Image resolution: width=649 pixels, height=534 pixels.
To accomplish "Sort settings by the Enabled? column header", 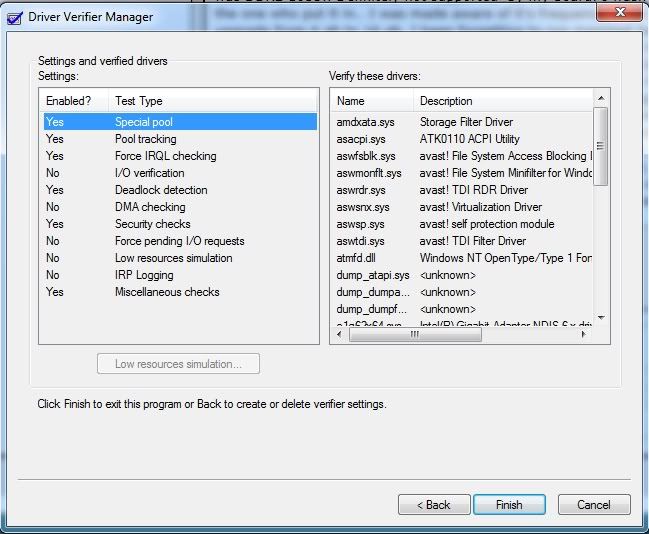I will pyautogui.click(x=75, y=101).
